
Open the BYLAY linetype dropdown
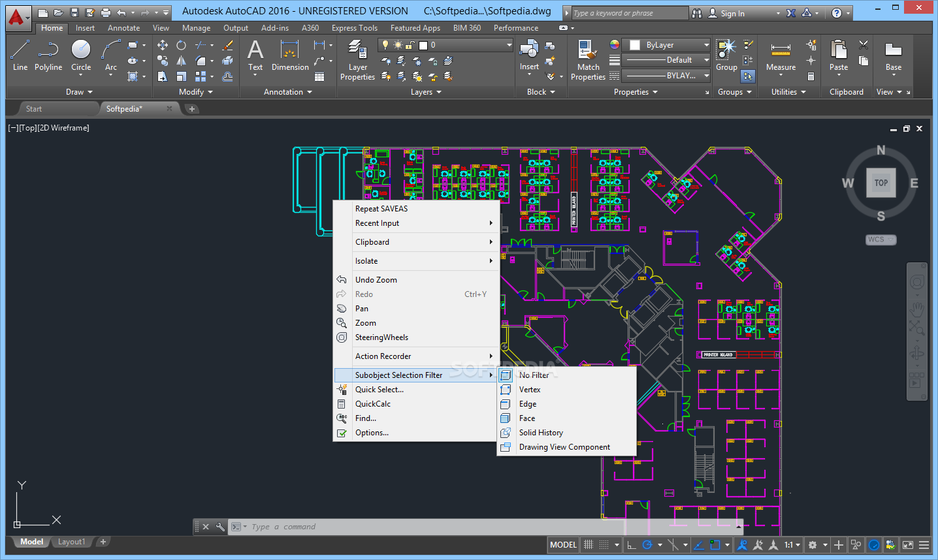[x=666, y=76]
